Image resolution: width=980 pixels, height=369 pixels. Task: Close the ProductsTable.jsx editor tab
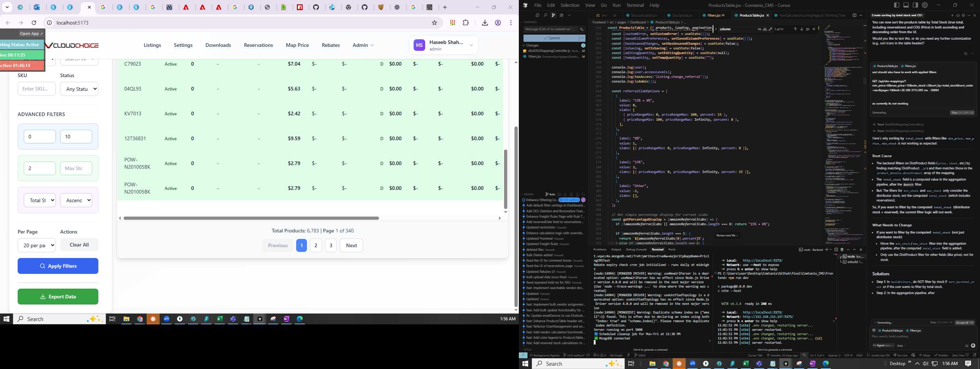768,15
